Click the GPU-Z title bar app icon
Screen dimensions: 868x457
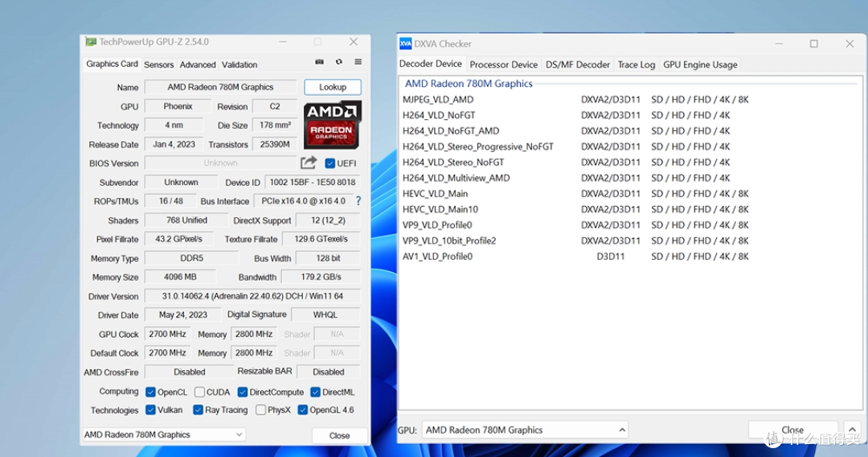91,42
